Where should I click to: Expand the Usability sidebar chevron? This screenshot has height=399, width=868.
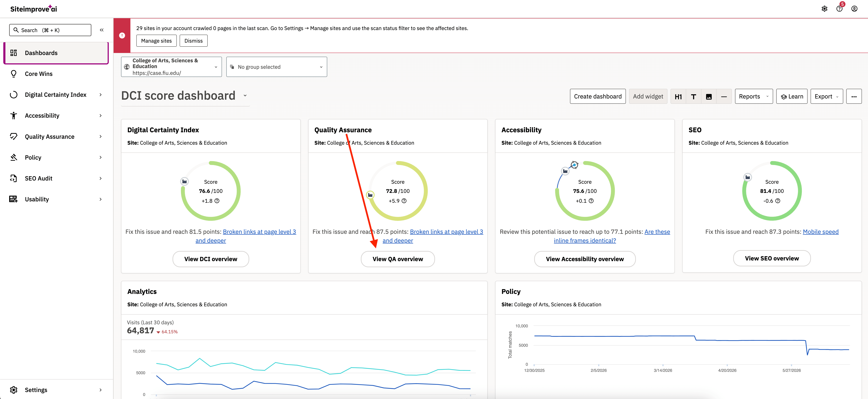pos(100,199)
